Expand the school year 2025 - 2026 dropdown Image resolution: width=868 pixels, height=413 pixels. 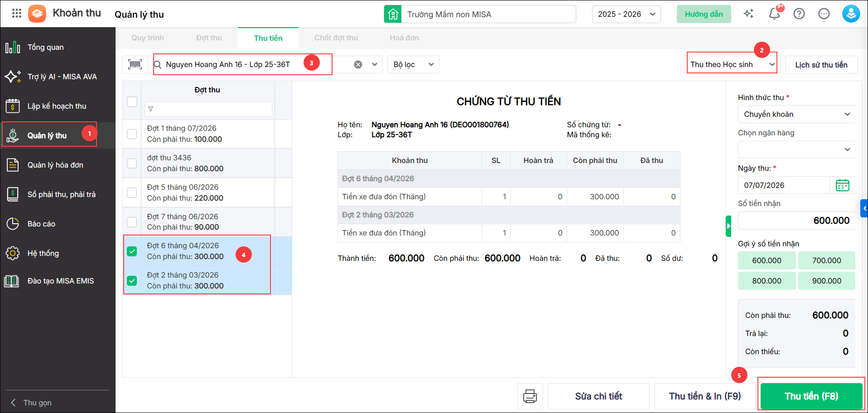coord(626,14)
